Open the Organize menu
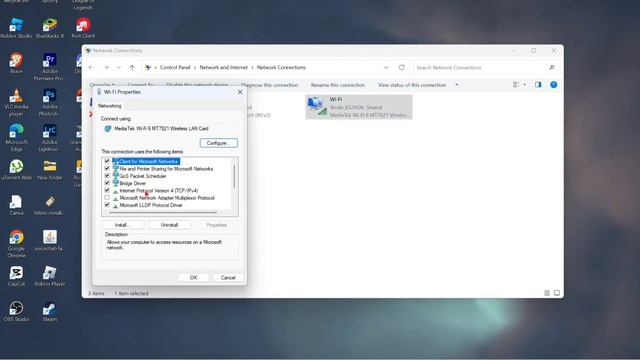Screen dimensions: 640x360 click(102, 85)
